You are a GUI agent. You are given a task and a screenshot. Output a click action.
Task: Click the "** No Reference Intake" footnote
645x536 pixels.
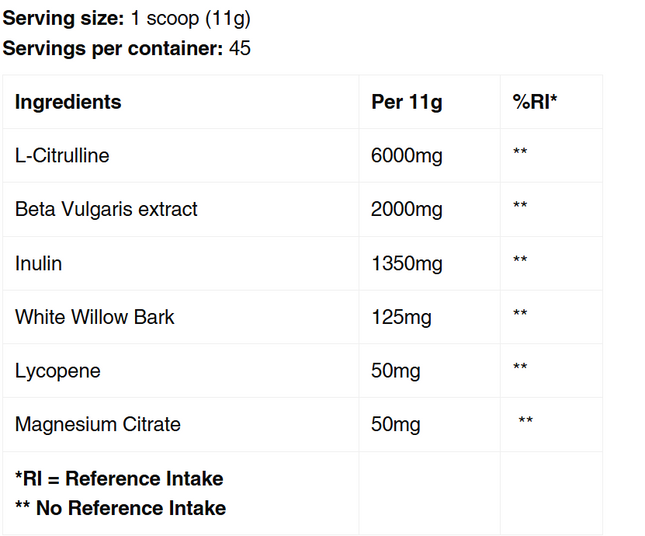[x=120, y=508]
